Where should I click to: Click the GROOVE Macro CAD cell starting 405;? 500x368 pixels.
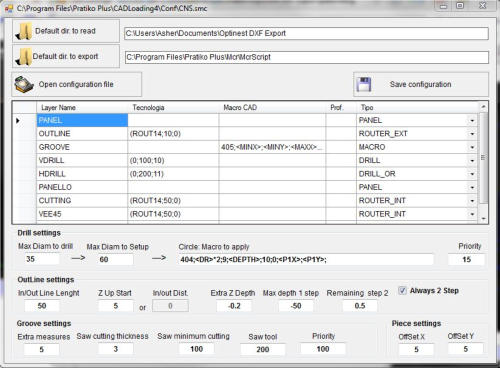click(x=272, y=147)
